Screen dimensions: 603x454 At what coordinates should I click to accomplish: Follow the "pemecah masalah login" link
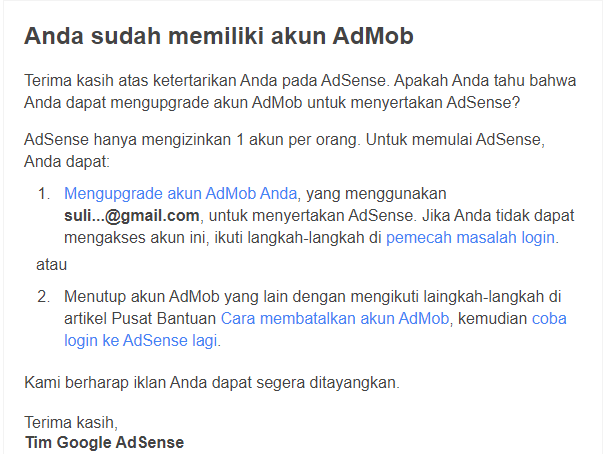[470, 238]
